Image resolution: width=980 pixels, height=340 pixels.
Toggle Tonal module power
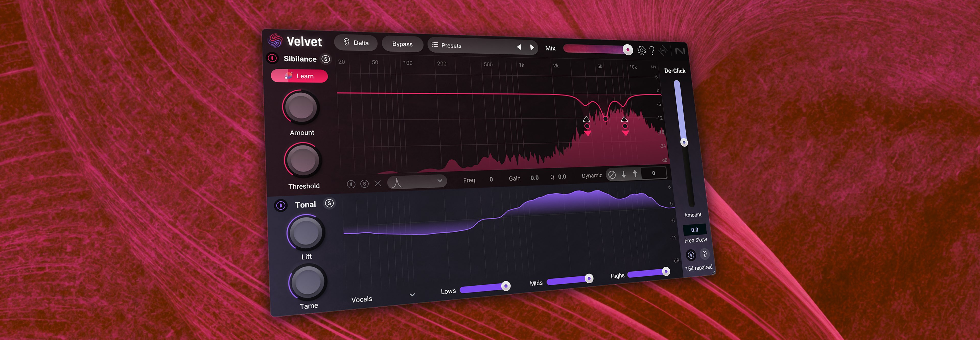tap(280, 205)
